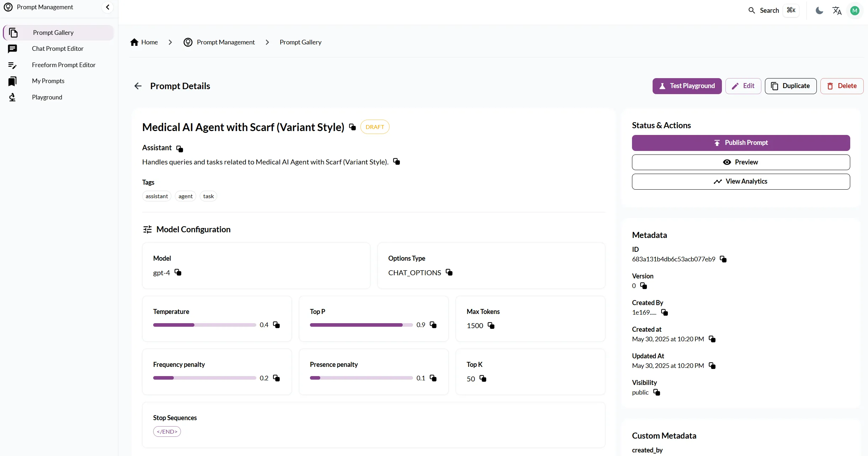Open Prompt Gallery in the sidebar
The image size is (868, 456).
(x=59, y=33)
